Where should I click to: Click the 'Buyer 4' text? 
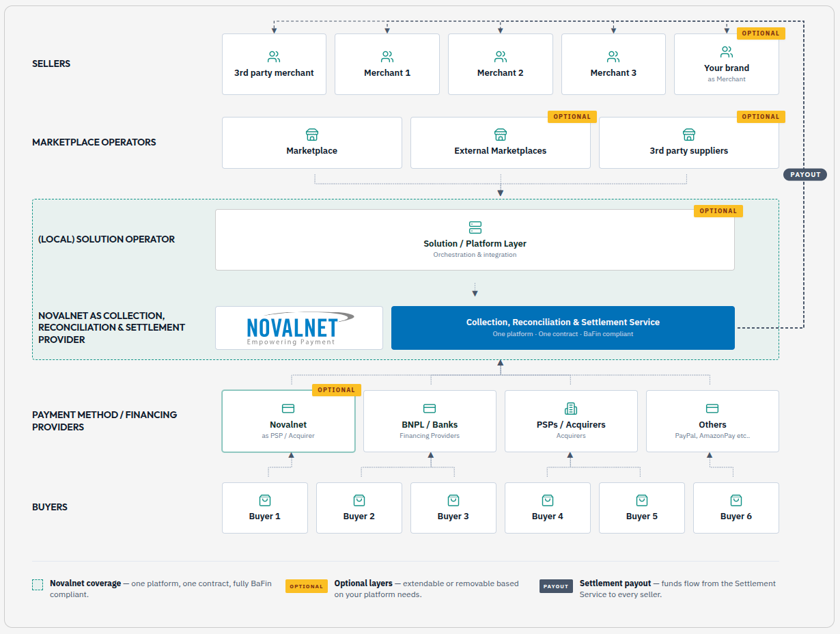[548, 516]
